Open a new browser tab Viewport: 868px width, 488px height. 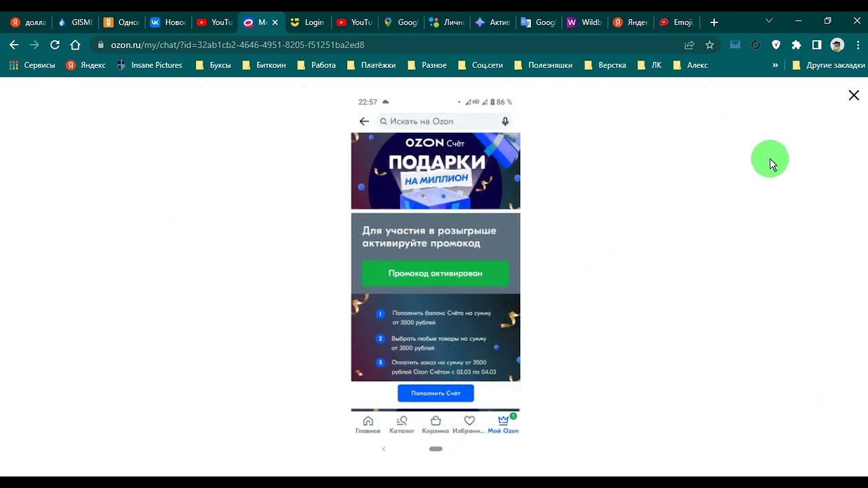pyautogui.click(x=713, y=22)
